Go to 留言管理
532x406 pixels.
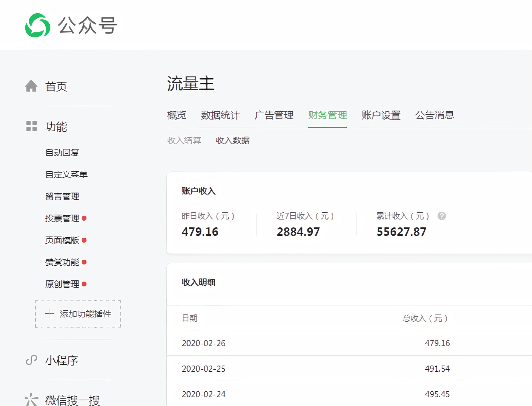(x=62, y=197)
